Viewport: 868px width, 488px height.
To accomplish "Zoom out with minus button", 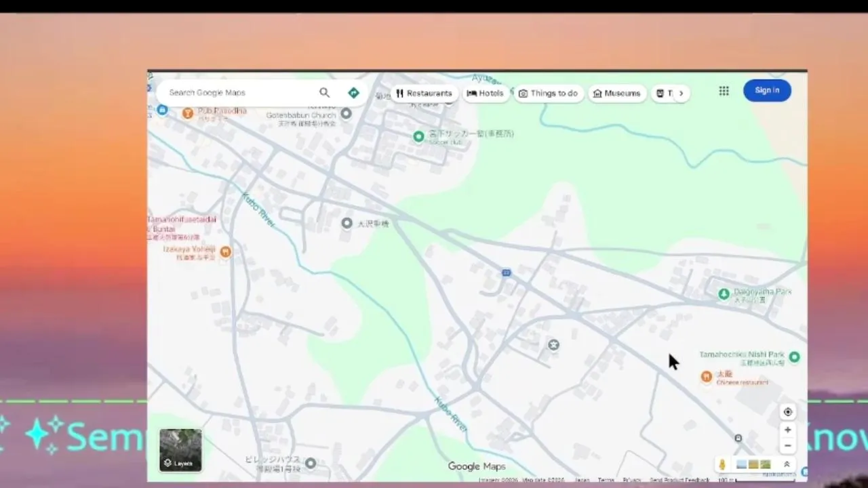I will [x=787, y=446].
